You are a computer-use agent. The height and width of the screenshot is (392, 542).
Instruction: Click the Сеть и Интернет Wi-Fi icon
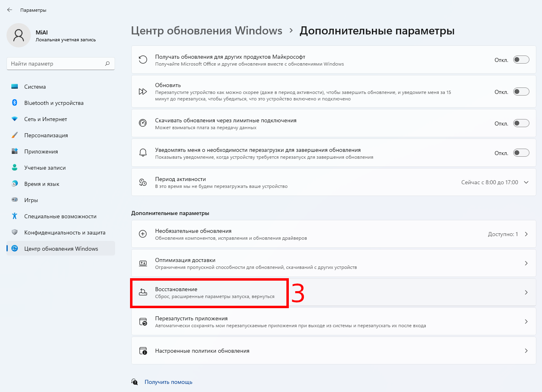pyautogui.click(x=15, y=119)
